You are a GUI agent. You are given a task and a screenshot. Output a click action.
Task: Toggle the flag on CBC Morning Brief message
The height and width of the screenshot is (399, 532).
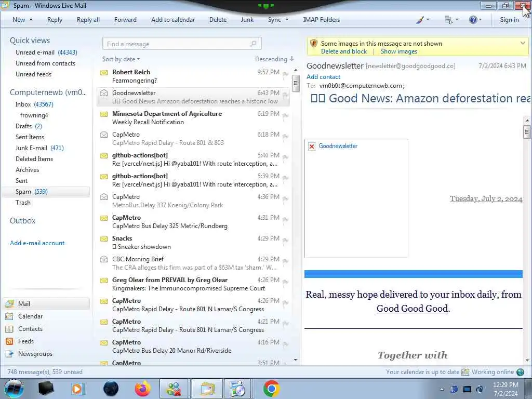point(285,261)
